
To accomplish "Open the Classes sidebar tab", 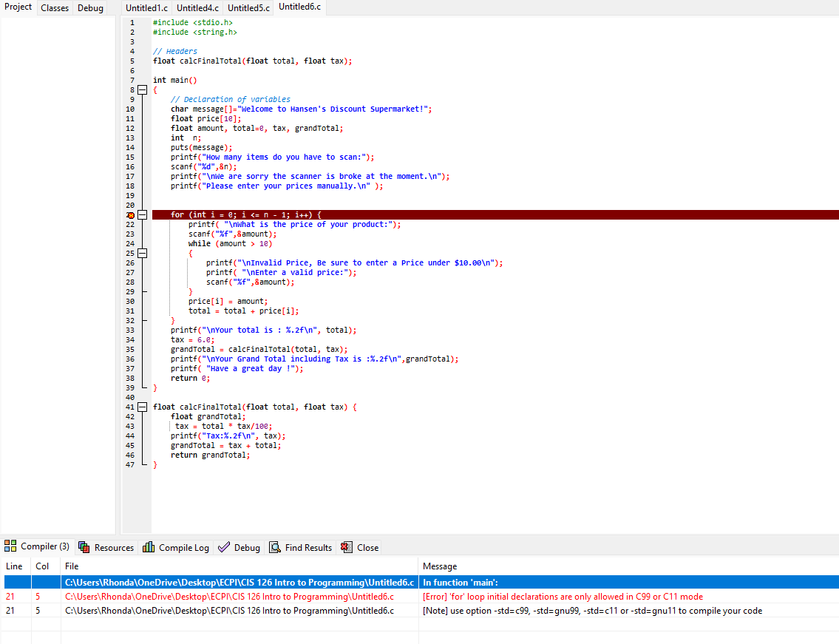I will [55, 7].
